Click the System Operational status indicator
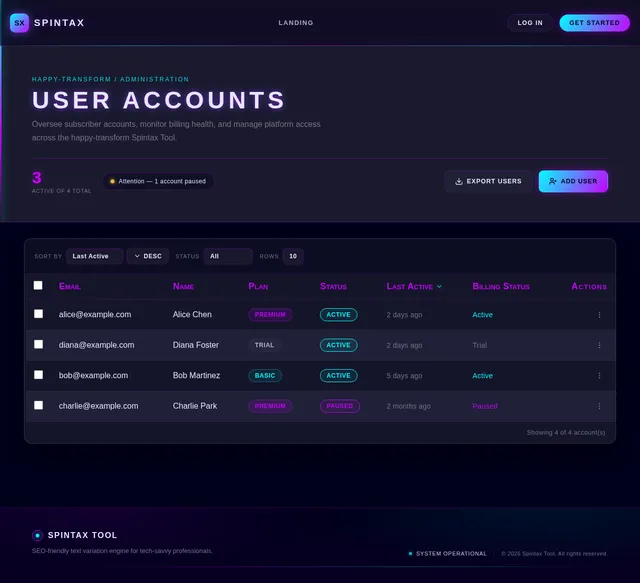 pyautogui.click(x=448, y=554)
